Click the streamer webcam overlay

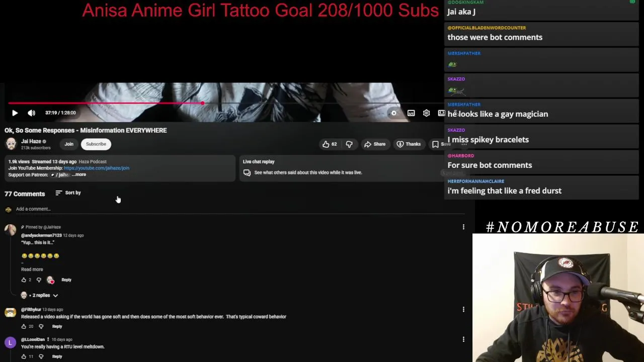click(x=558, y=298)
